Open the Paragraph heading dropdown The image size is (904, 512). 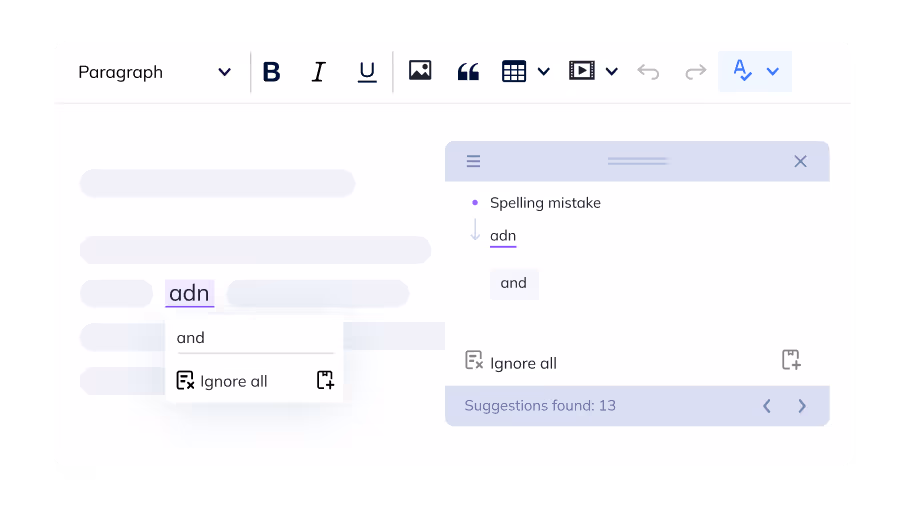tap(155, 72)
